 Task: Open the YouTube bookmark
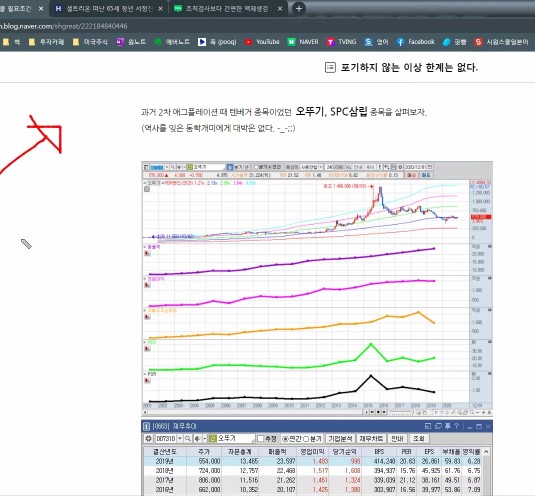(262, 42)
